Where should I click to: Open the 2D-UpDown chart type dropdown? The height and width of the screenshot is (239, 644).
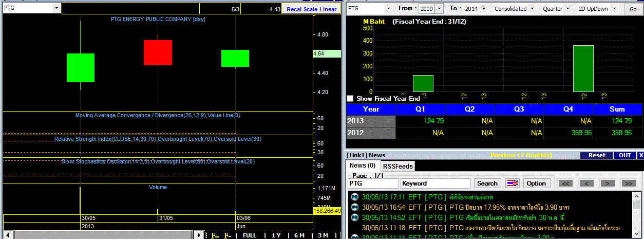[x=614, y=9]
